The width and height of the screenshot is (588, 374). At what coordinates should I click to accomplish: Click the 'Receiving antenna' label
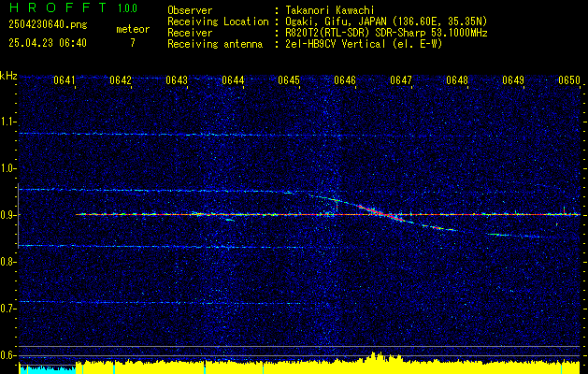[215, 44]
